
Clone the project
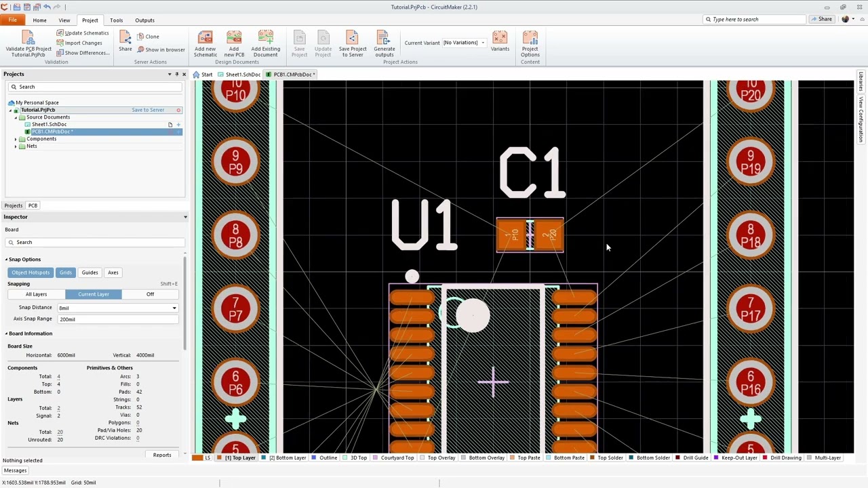tap(148, 37)
